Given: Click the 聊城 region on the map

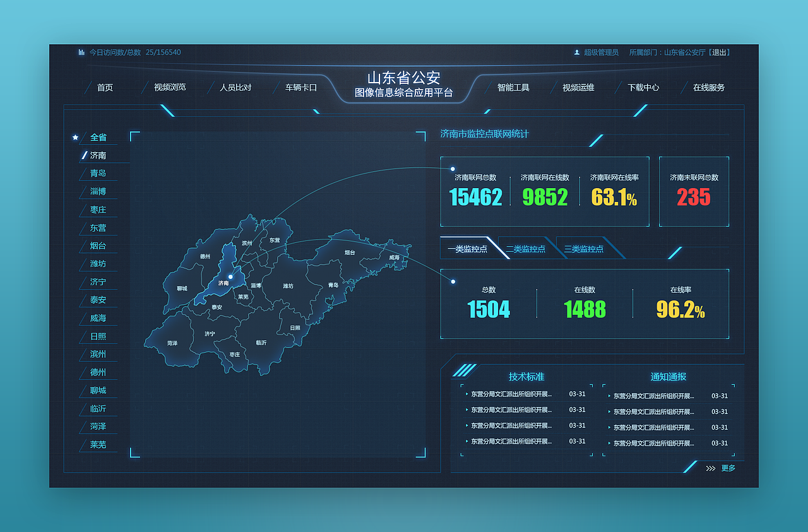Looking at the screenshot, I should pos(182,288).
